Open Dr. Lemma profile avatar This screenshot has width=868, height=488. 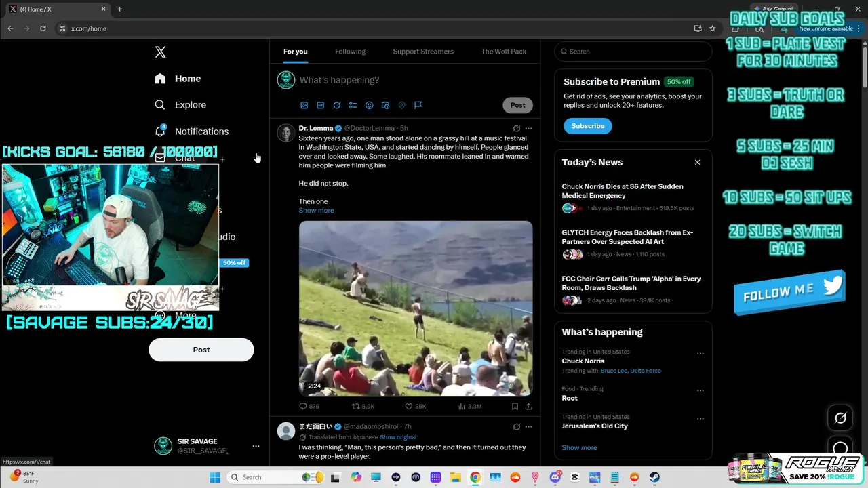[x=285, y=133]
